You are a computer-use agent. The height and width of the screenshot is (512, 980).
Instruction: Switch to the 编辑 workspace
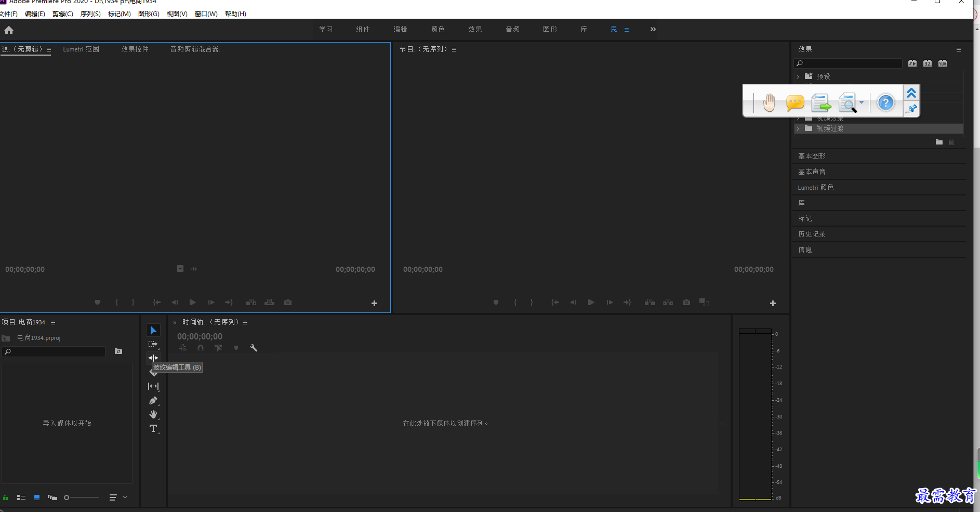(400, 30)
